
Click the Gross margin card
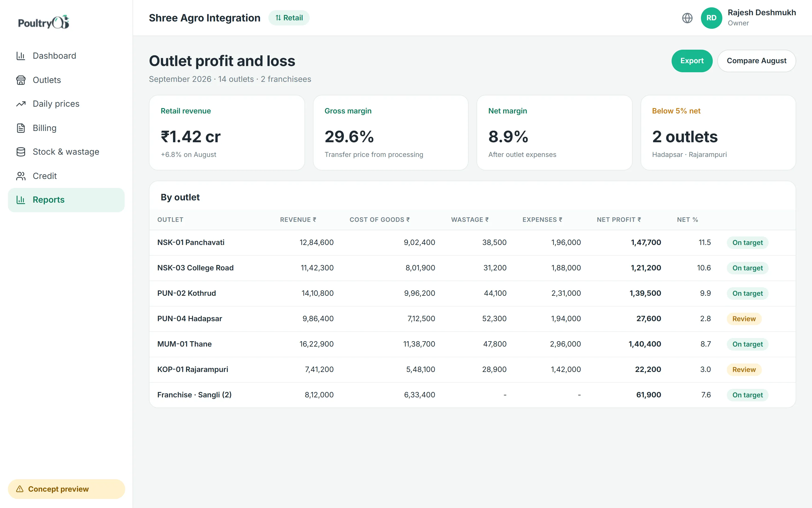tap(390, 133)
